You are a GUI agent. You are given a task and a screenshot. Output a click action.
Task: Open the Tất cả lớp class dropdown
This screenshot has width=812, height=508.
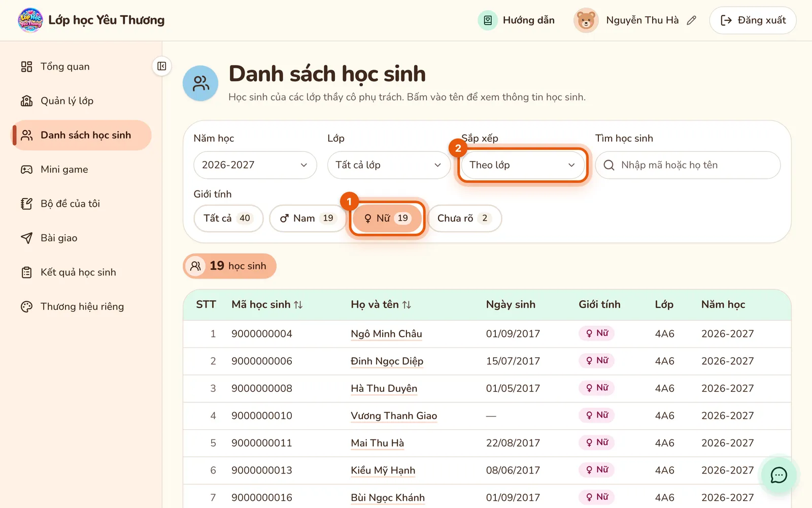389,165
